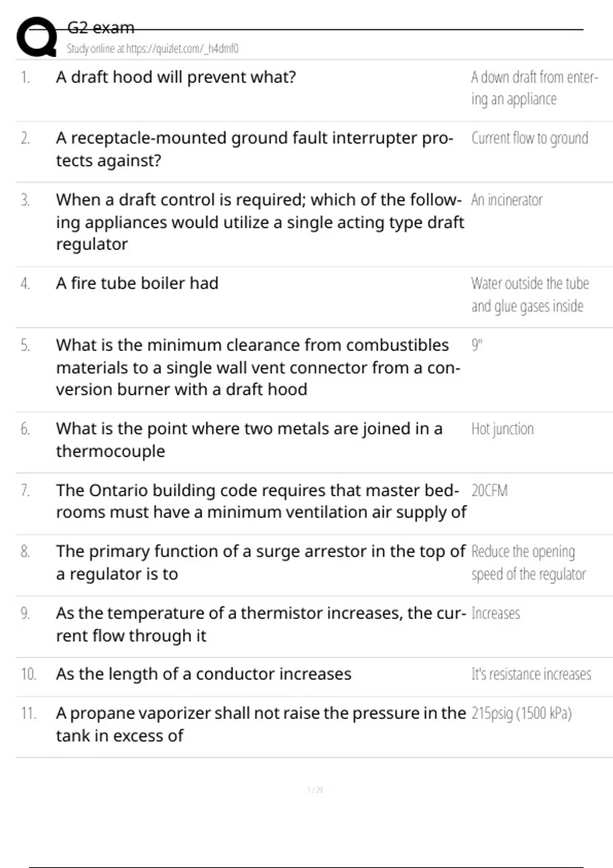Image resolution: width=613 pixels, height=868 pixels.
Task: Select the surge arrestor primary function question
Action: click(x=261, y=562)
